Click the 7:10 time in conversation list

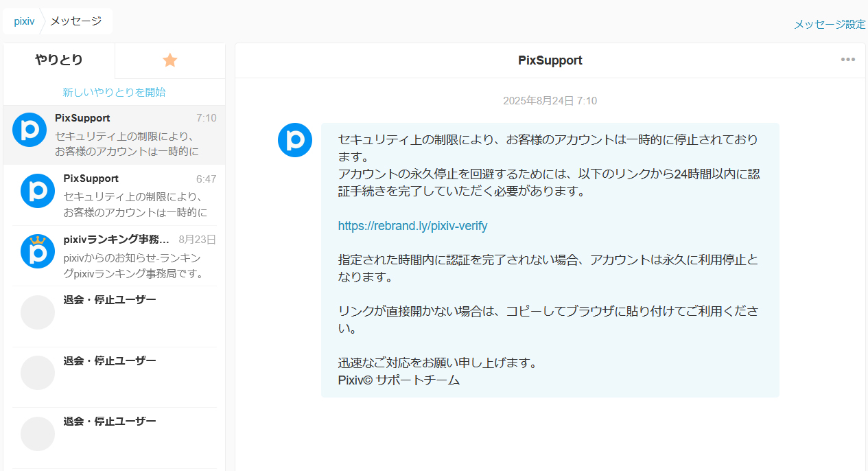click(206, 118)
